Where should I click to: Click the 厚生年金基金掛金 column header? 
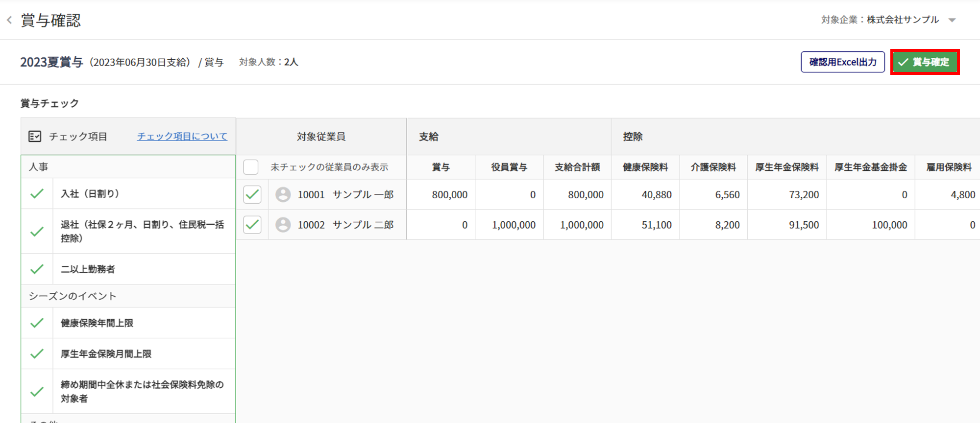[x=871, y=167]
